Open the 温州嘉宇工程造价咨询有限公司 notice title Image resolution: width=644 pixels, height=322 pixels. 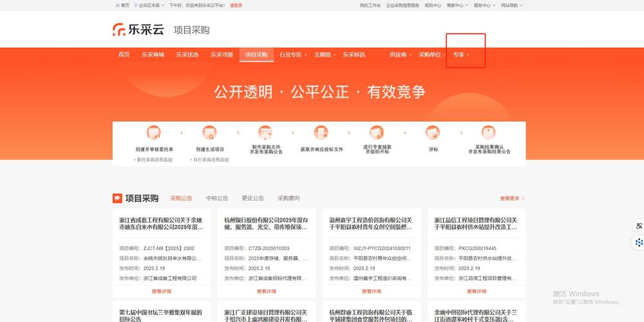coord(372,224)
